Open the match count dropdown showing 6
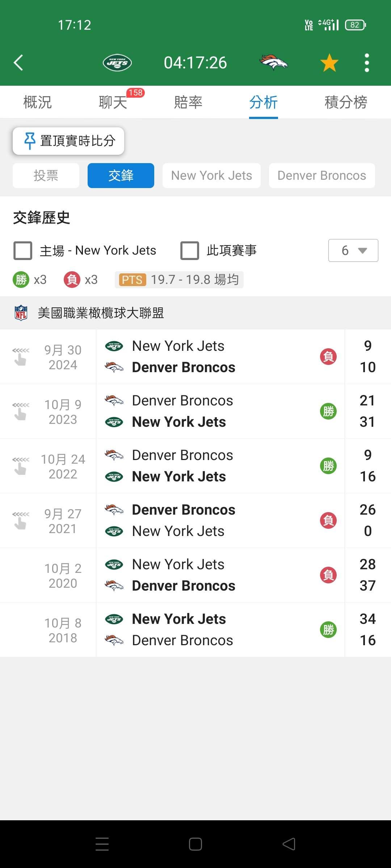Image resolution: width=391 pixels, height=868 pixels. (353, 250)
